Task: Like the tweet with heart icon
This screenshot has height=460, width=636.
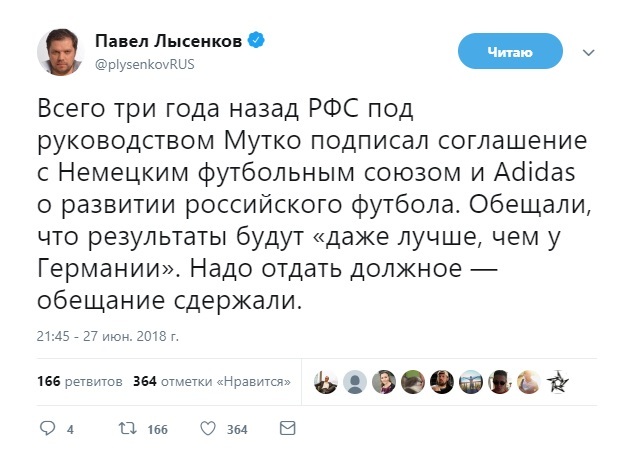Action: pos(208,428)
